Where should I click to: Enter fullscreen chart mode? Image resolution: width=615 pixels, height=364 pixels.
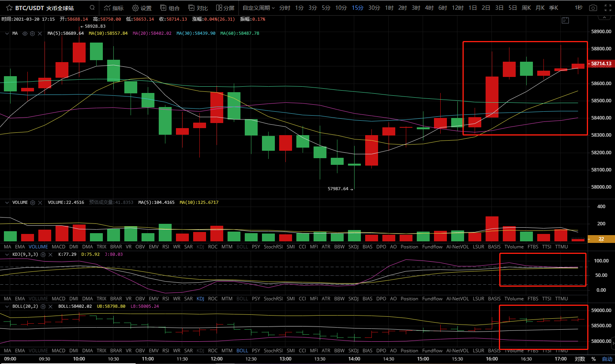608,8
